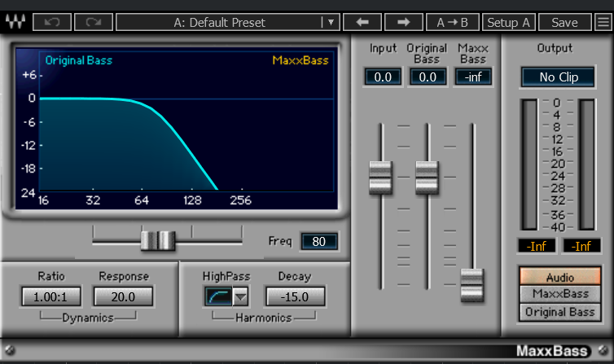
Task: Click the left output level meter
Action: [x=529, y=164]
